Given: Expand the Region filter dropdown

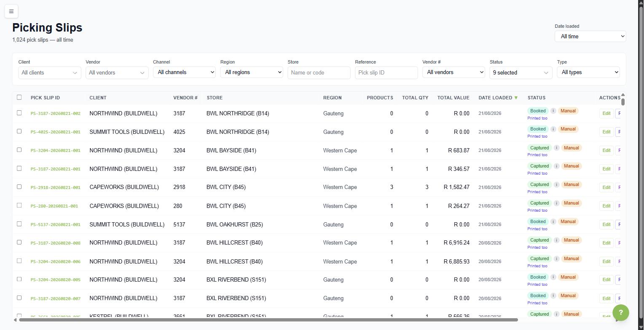Looking at the screenshot, I should [x=252, y=72].
